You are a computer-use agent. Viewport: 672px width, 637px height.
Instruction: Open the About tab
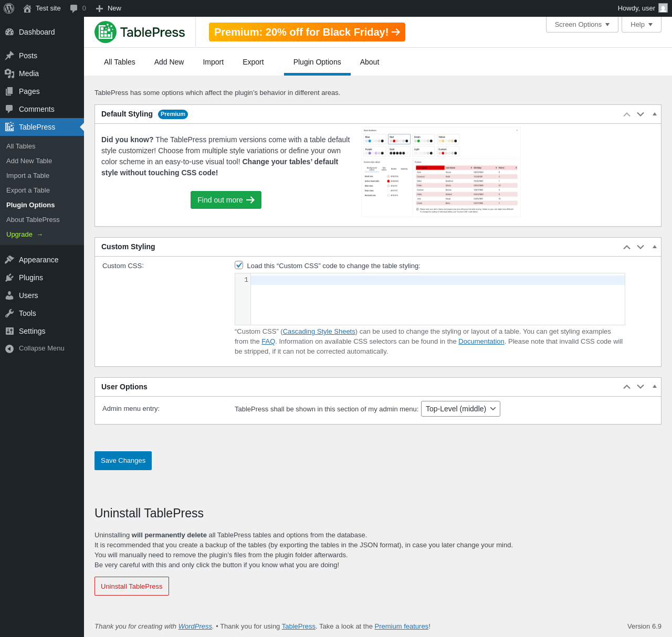(x=370, y=62)
